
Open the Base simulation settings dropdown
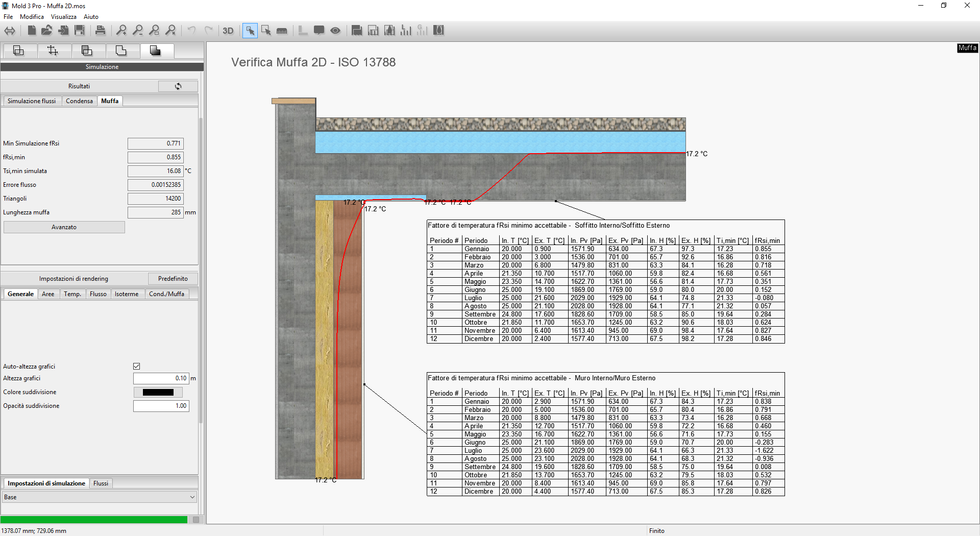click(x=100, y=497)
